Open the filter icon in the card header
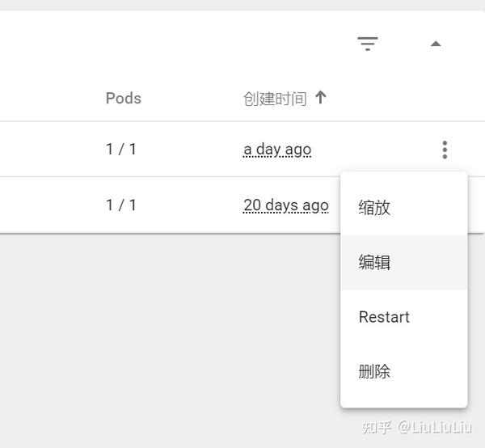 point(368,44)
